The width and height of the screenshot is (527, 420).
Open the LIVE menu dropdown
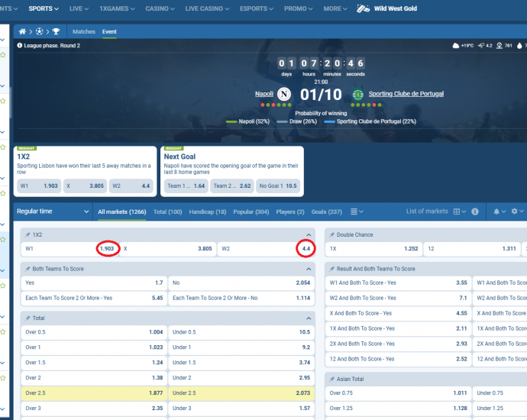79,8
